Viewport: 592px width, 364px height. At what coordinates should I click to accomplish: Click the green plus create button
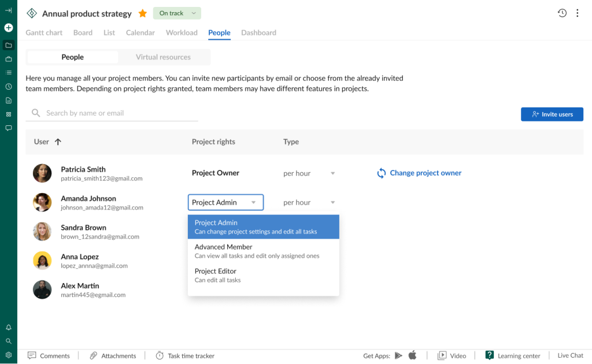tap(8, 28)
